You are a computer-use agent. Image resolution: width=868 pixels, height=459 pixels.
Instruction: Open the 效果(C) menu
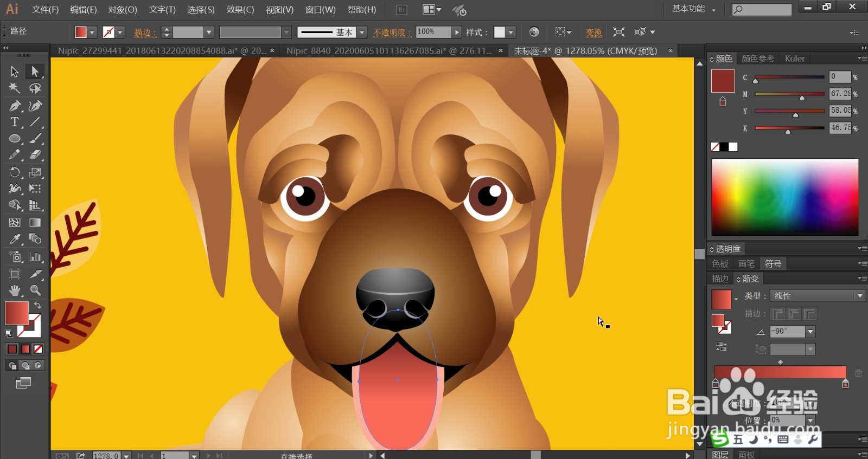coord(240,10)
